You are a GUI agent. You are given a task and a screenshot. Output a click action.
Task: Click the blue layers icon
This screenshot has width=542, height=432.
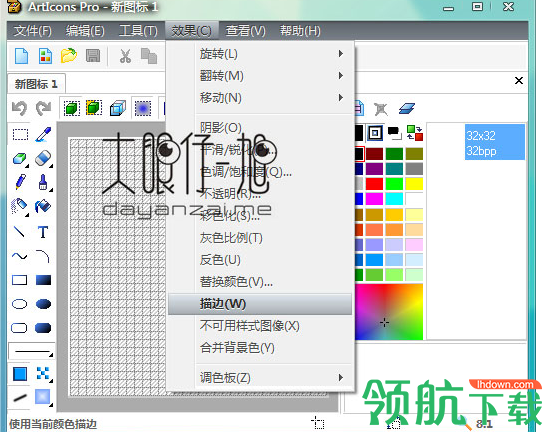click(406, 109)
